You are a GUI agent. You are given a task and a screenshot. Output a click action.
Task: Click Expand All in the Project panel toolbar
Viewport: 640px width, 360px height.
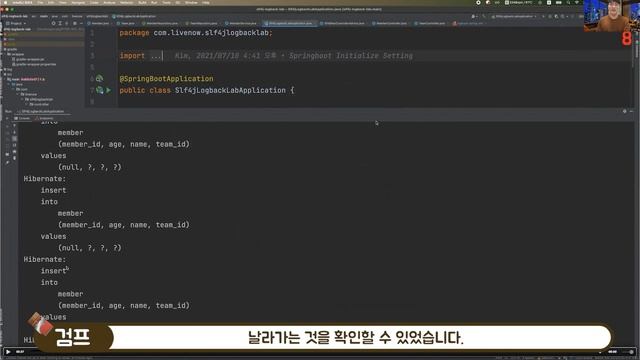[60, 23]
